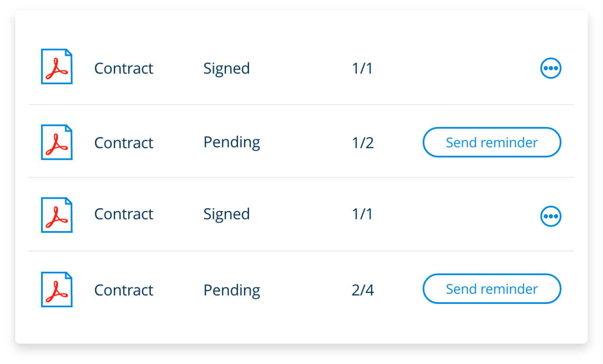Select the PDF icon beside the second Signed row
Viewport: 603px width, 364px height.
(56, 215)
